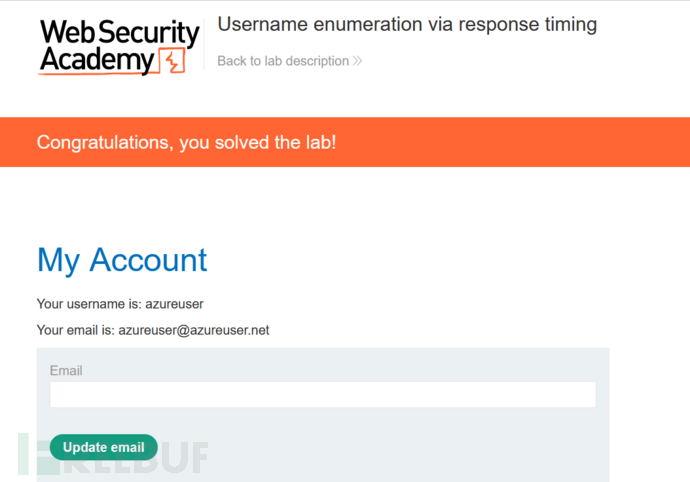Click the My Account heading

[122, 260]
